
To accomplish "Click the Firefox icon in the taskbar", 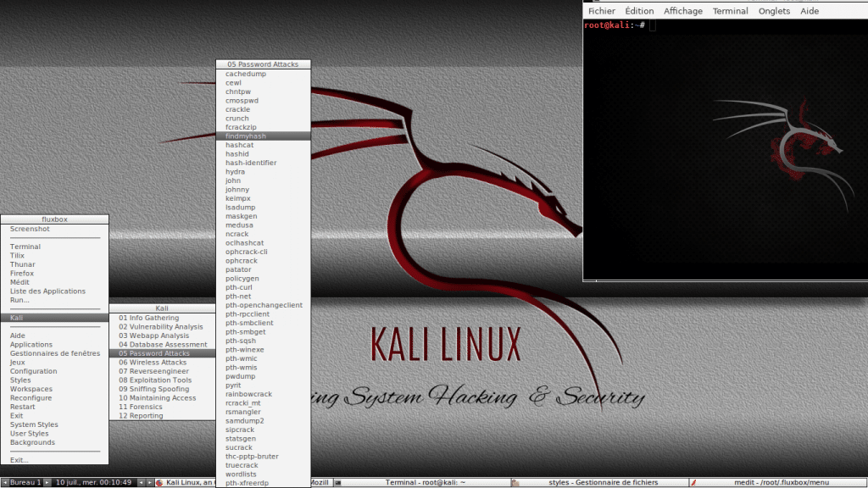I will pos(159,482).
